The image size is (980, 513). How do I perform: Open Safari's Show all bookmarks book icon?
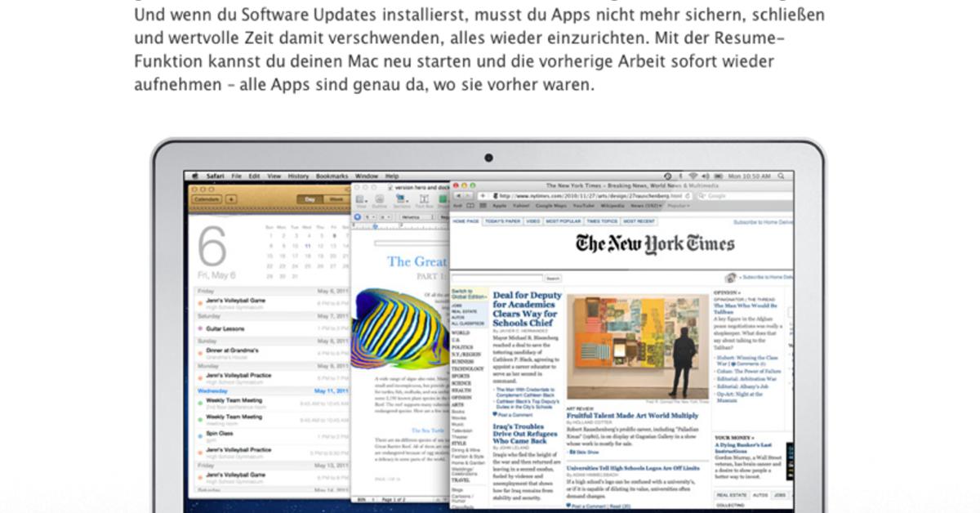470,205
